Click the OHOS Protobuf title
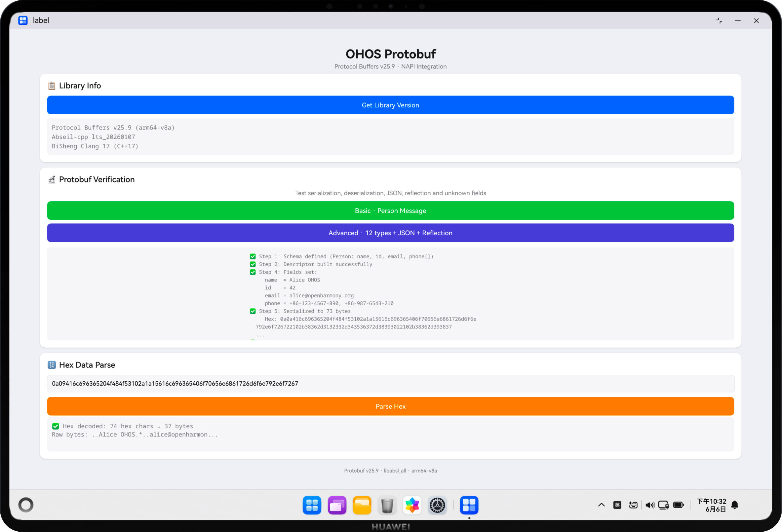The height and width of the screenshot is (532, 782). tap(391, 54)
